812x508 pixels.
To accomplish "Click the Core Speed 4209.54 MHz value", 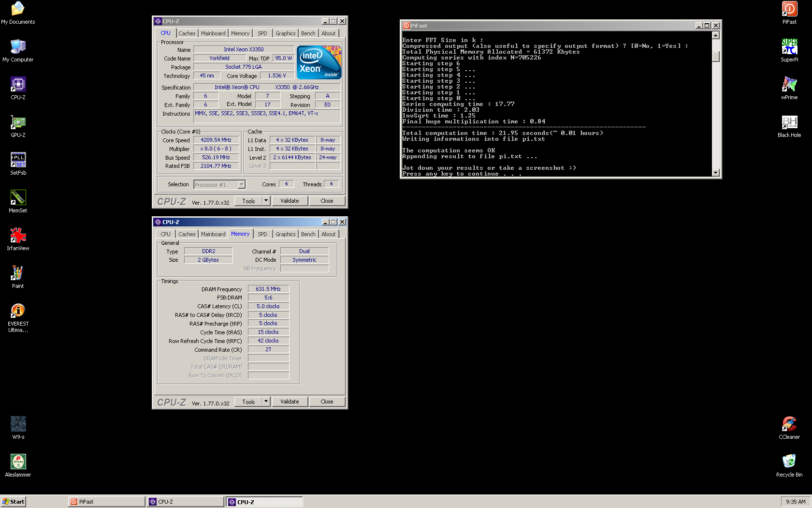I will (216, 140).
